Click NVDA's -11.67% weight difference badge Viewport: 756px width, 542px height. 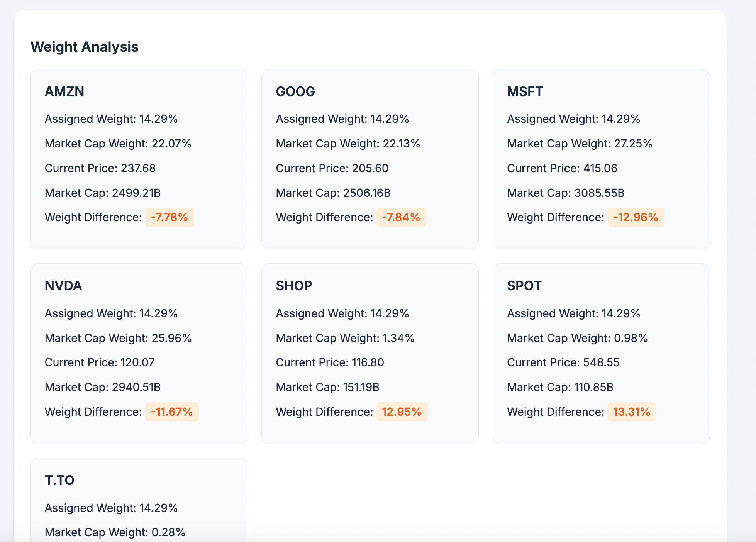pos(172,412)
